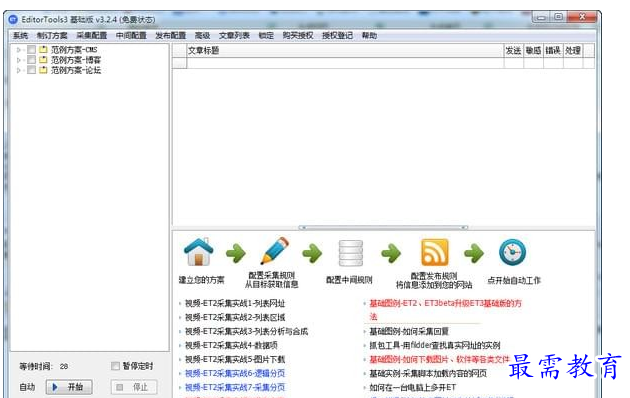This screenshot has width=630, height=398.
Task: Click the 处理 column header
Action: [573, 51]
